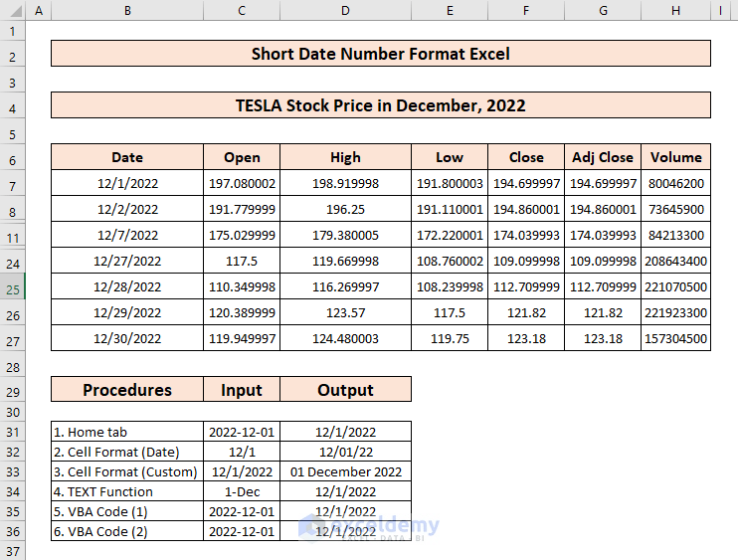
Task: Click the 'High' column heading cell
Action: [x=345, y=157]
